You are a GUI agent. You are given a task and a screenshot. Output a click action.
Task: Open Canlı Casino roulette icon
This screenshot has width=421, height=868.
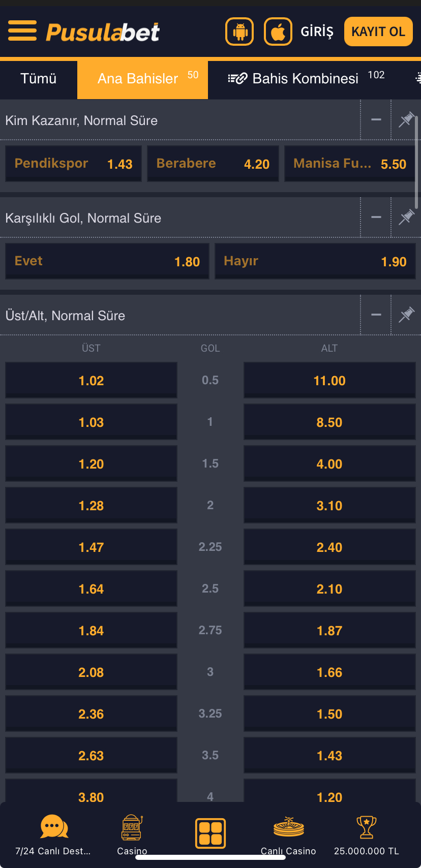coord(288,827)
